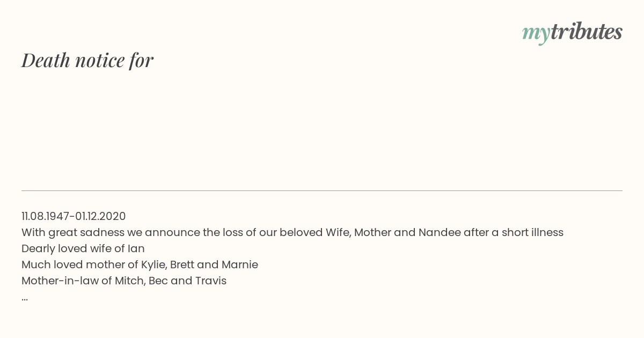Click the mytributes logo
Screen dimensions: 644x338
click(x=572, y=32)
